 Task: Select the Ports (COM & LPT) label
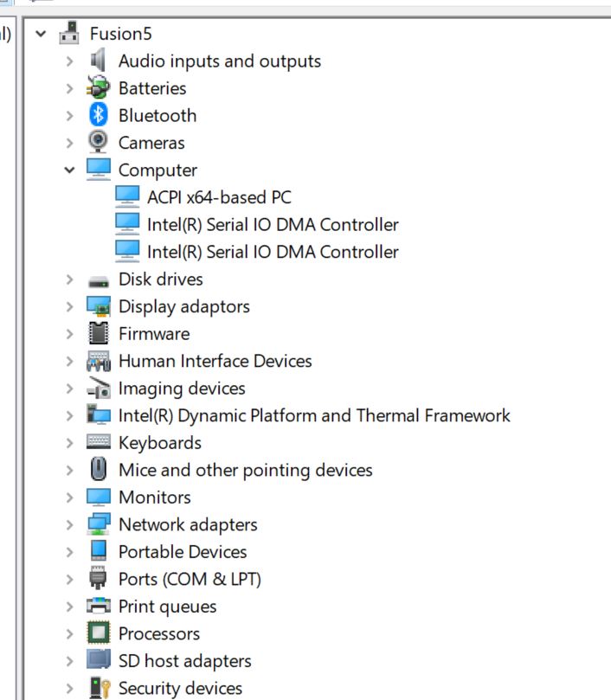(x=190, y=579)
